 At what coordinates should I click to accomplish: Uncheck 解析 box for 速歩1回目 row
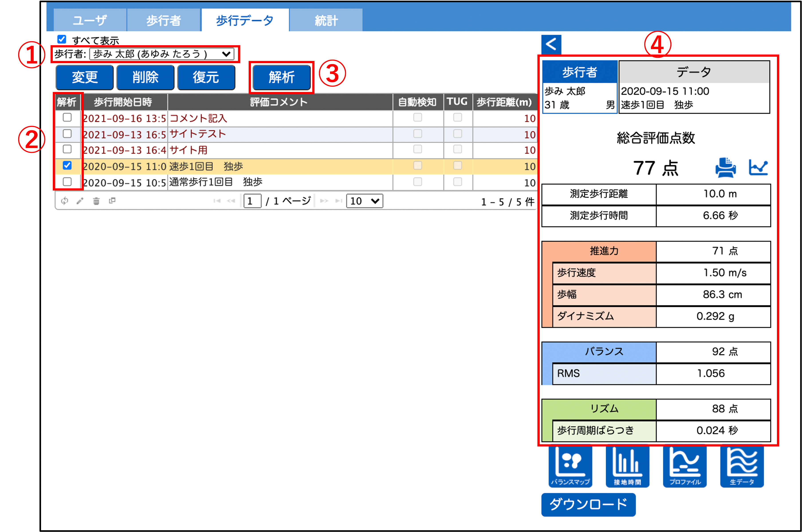(67, 166)
